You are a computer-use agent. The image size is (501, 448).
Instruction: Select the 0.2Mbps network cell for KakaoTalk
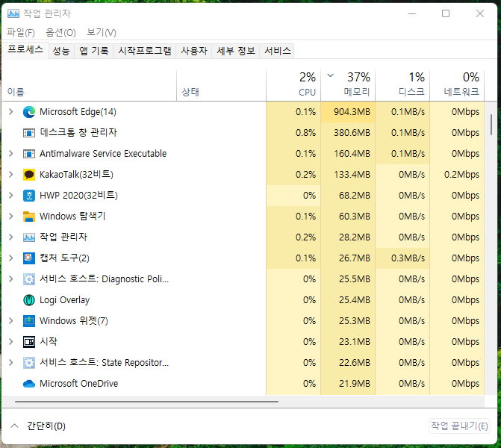(457, 175)
